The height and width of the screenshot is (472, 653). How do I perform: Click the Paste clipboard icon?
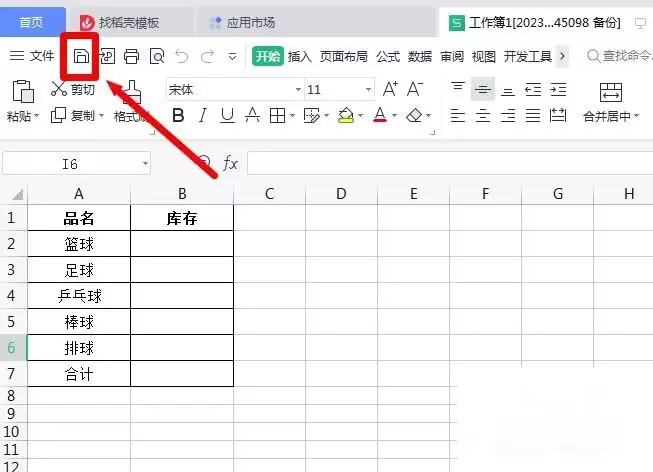click(23, 91)
